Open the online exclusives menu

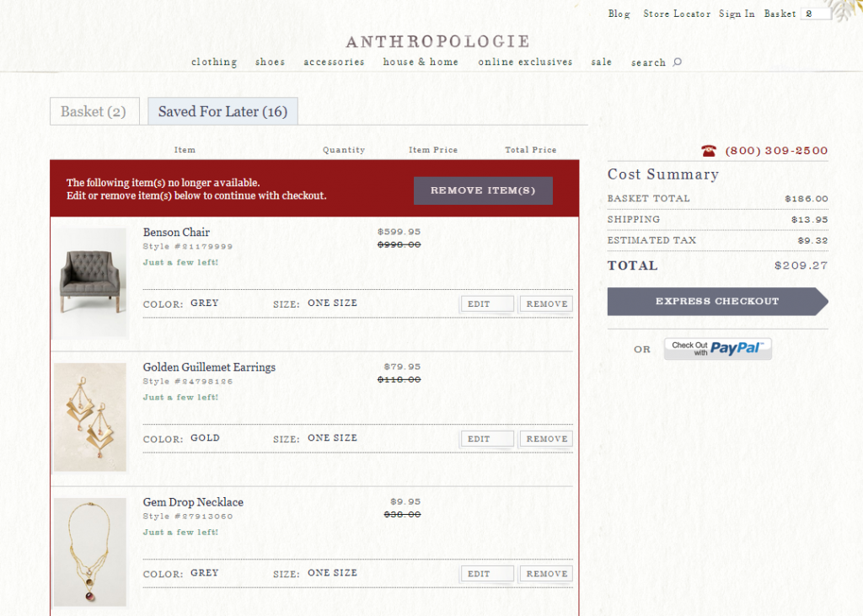coord(525,62)
